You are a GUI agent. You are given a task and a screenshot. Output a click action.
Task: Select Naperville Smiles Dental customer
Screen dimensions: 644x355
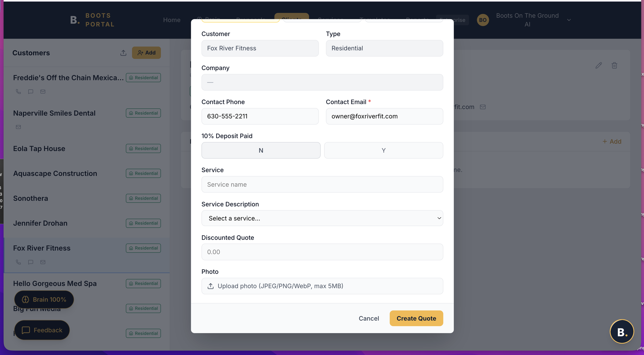coord(87,120)
